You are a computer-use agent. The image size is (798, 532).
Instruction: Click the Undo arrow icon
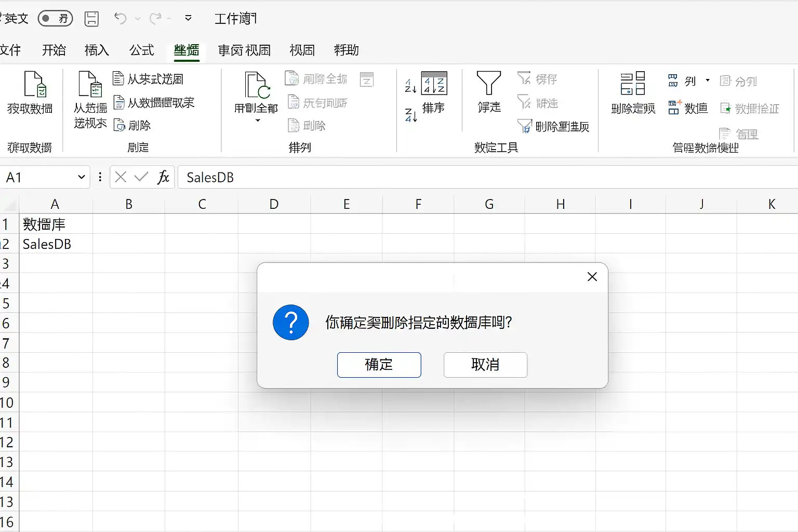[x=120, y=19]
